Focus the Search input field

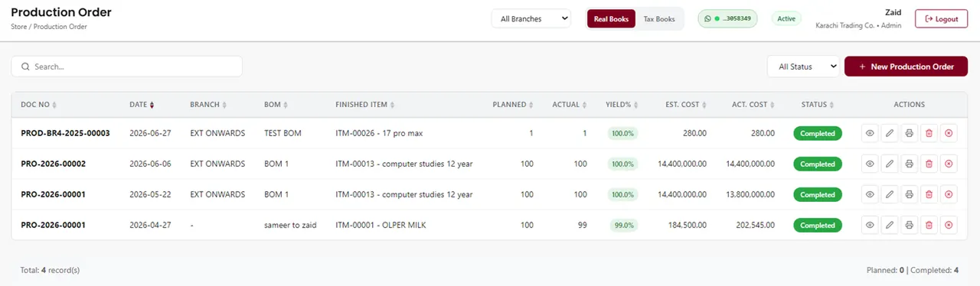pyautogui.click(x=126, y=67)
